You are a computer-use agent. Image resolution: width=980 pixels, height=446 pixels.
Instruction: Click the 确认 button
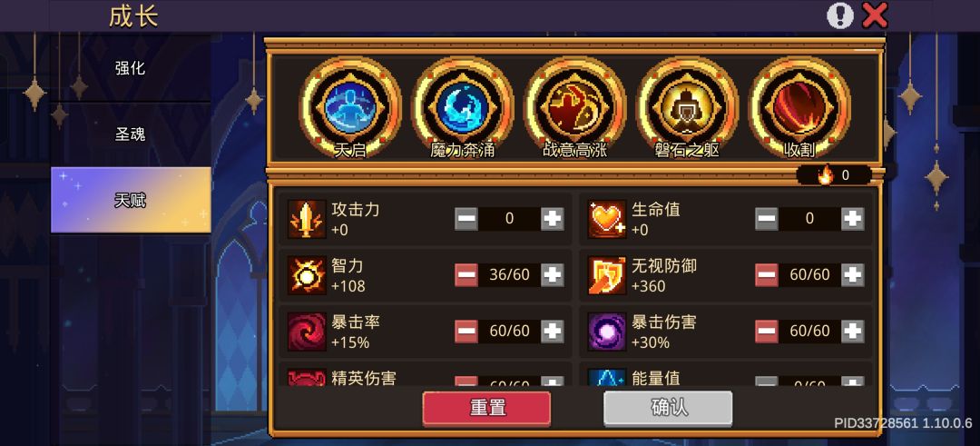(x=668, y=409)
